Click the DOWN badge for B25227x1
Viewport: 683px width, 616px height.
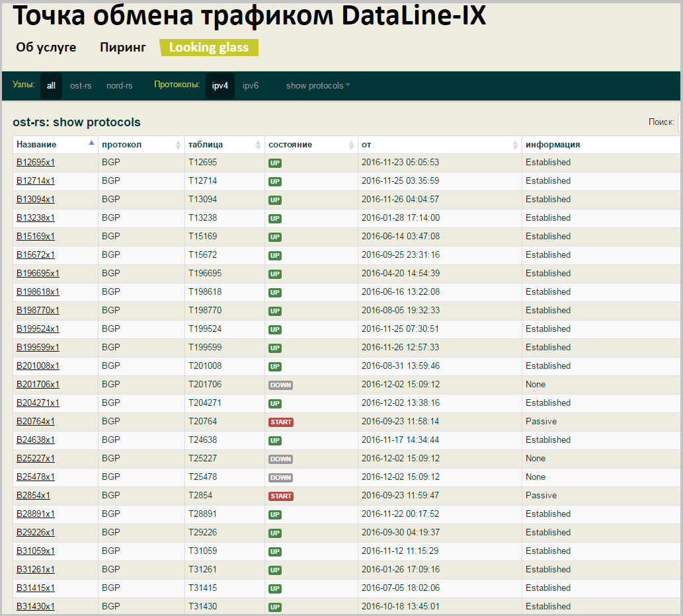click(280, 459)
